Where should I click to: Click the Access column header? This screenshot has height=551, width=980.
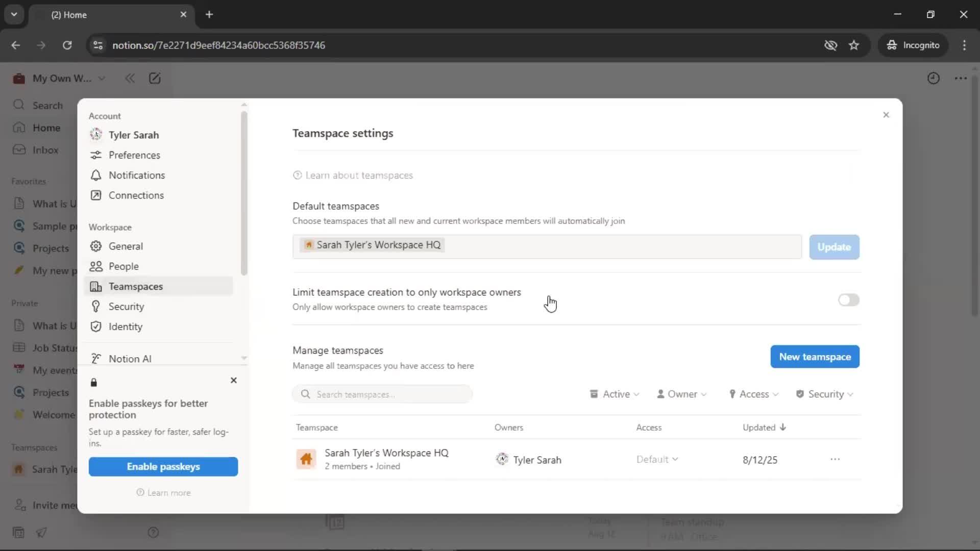pyautogui.click(x=649, y=428)
